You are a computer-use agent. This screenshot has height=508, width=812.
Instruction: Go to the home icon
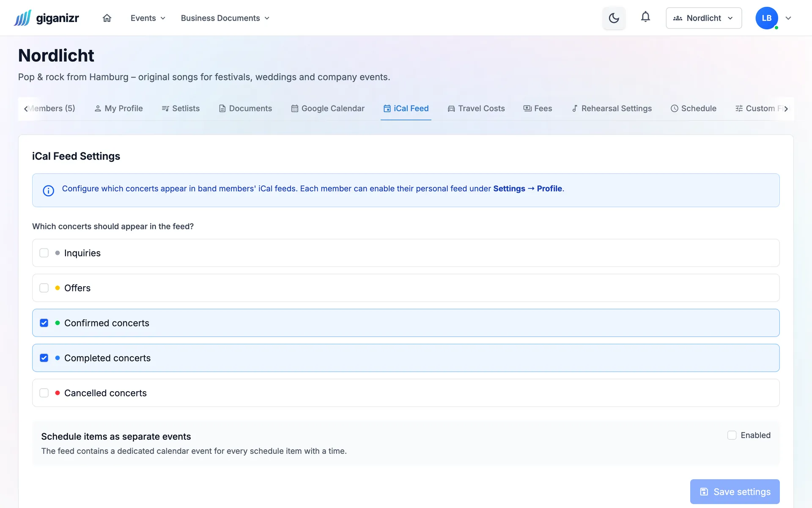[x=107, y=18]
